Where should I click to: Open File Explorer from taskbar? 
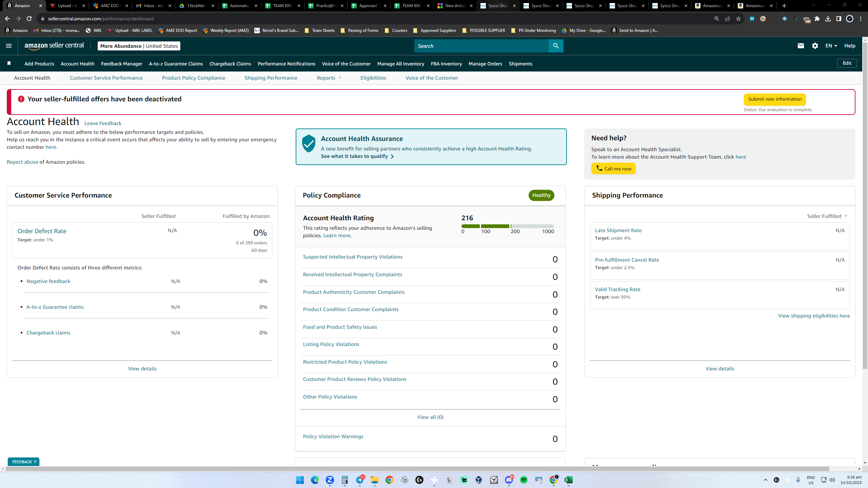click(x=375, y=480)
